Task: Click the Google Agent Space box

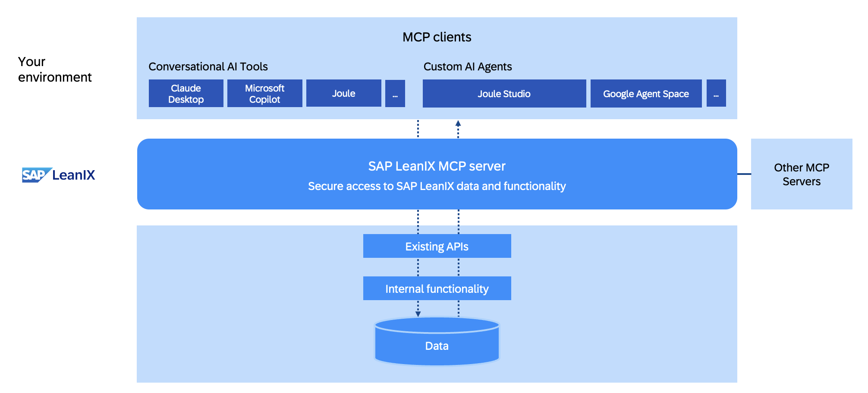Action: (646, 93)
